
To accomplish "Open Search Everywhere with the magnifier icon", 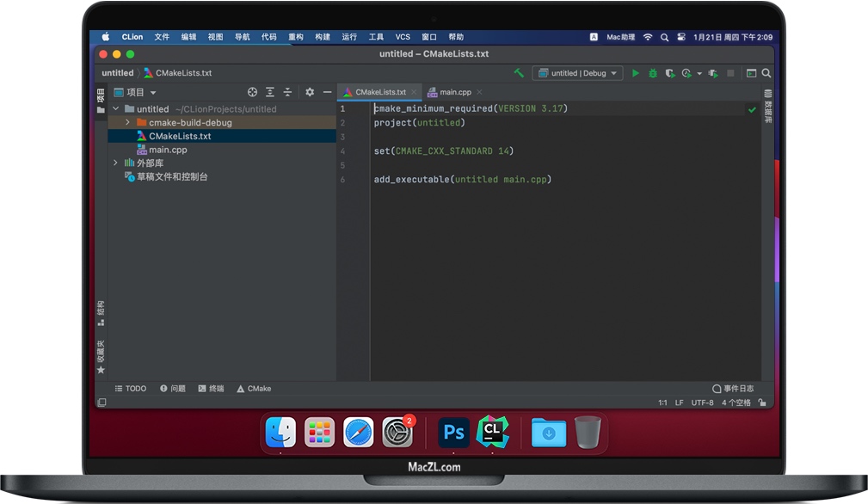I will [766, 73].
